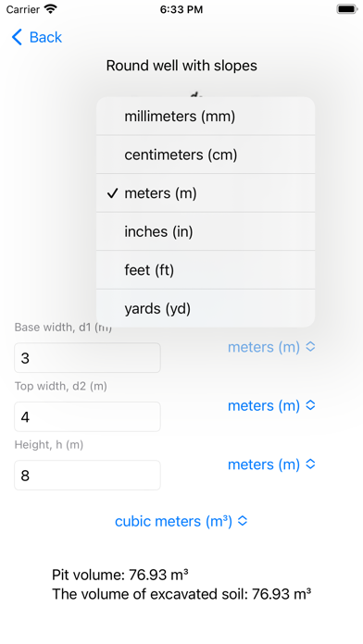The height and width of the screenshot is (644, 363).
Task: Open Top width unit dropdown
Action: pos(271,406)
